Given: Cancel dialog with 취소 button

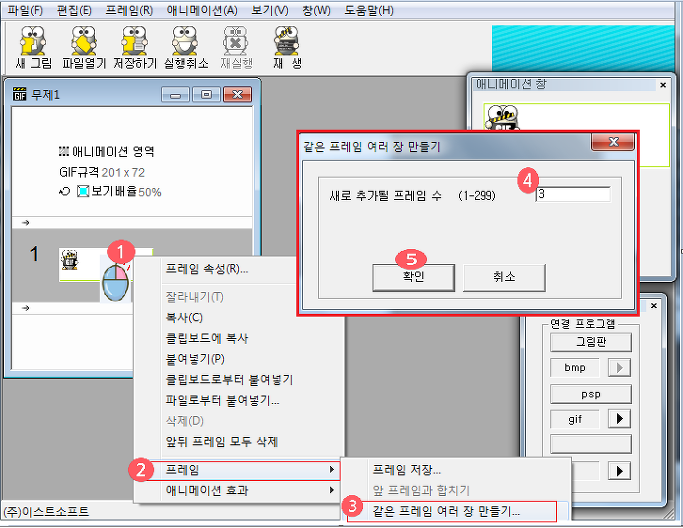Looking at the screenshot, I should (504, 277).
